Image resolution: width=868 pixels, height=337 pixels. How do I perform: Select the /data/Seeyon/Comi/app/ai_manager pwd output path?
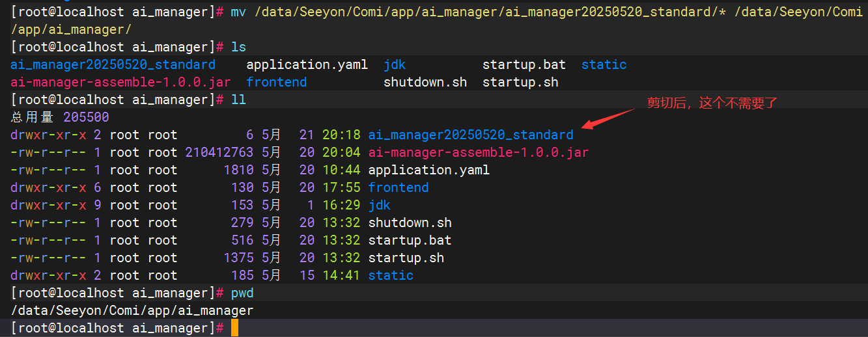pyautogui.click(x=132, y=310)
